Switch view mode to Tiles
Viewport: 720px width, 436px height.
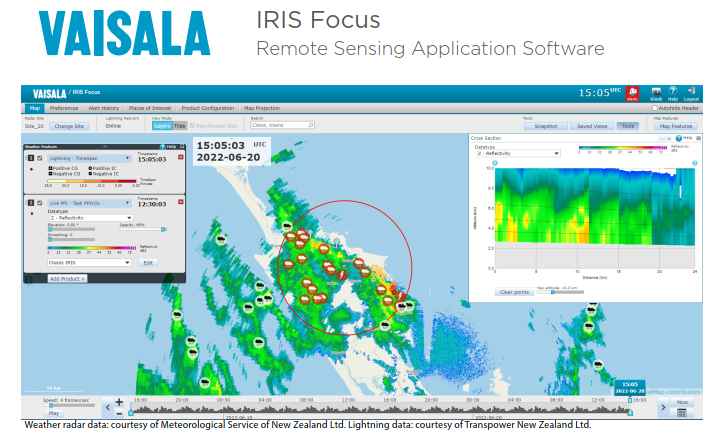pyautogui.click(x=180, y=126)
